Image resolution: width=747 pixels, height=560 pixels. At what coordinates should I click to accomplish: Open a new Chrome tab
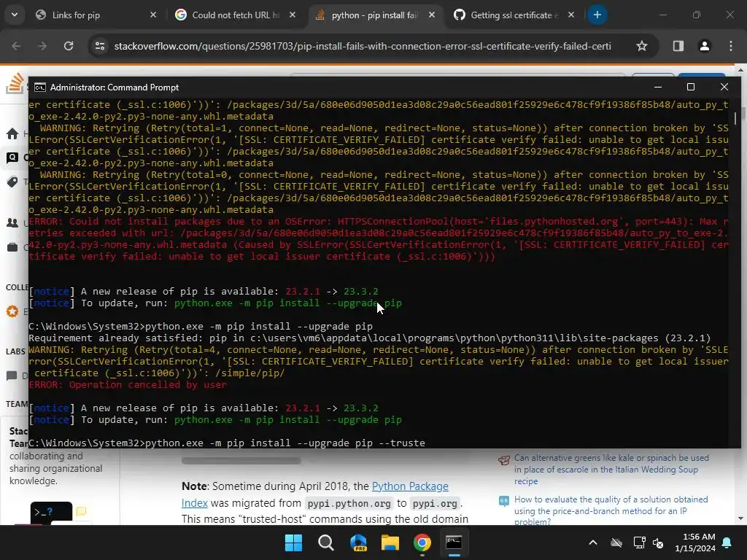pyautogui.click(x=597, y=15)
